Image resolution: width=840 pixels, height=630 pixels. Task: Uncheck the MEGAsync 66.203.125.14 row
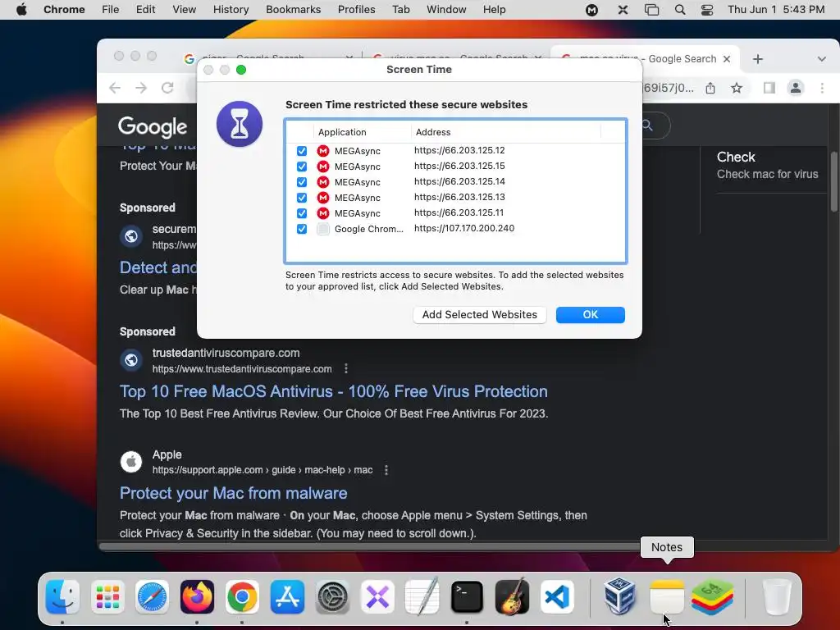point(302,182)
